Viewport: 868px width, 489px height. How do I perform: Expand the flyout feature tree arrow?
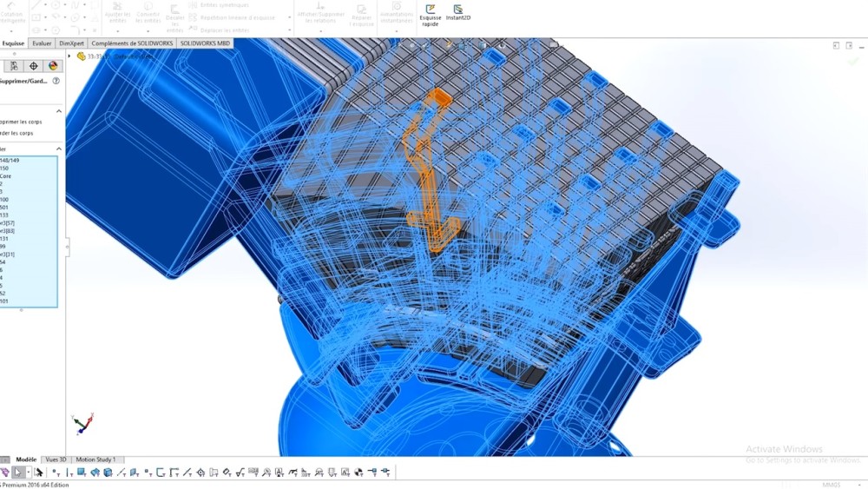[70, 56]
